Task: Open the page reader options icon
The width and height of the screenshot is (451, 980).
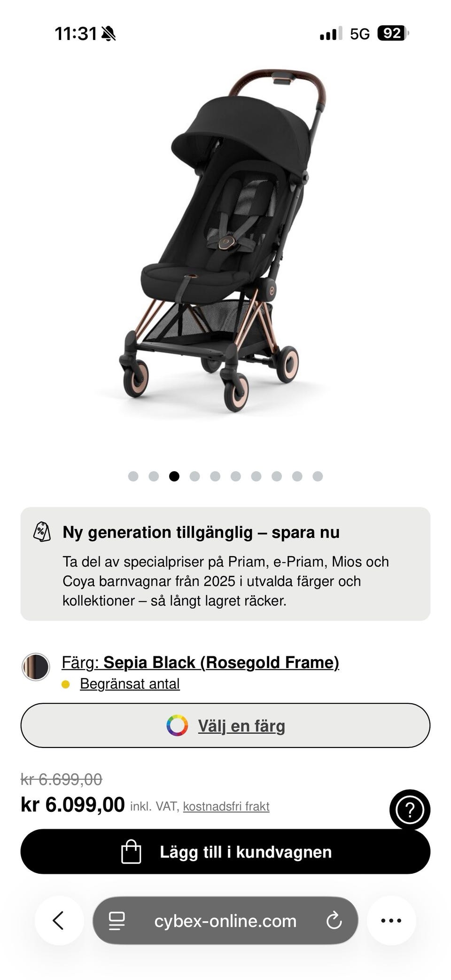Action: click(117, 920)
